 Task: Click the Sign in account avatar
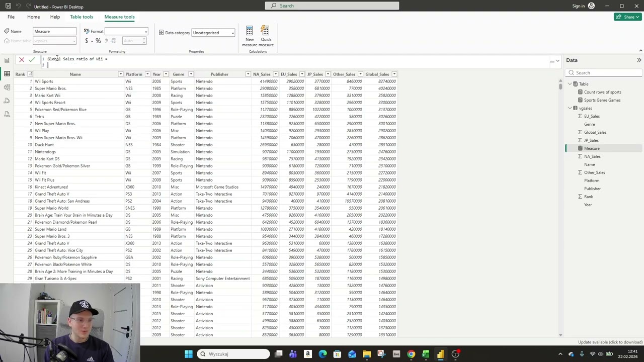click(591, 6)
